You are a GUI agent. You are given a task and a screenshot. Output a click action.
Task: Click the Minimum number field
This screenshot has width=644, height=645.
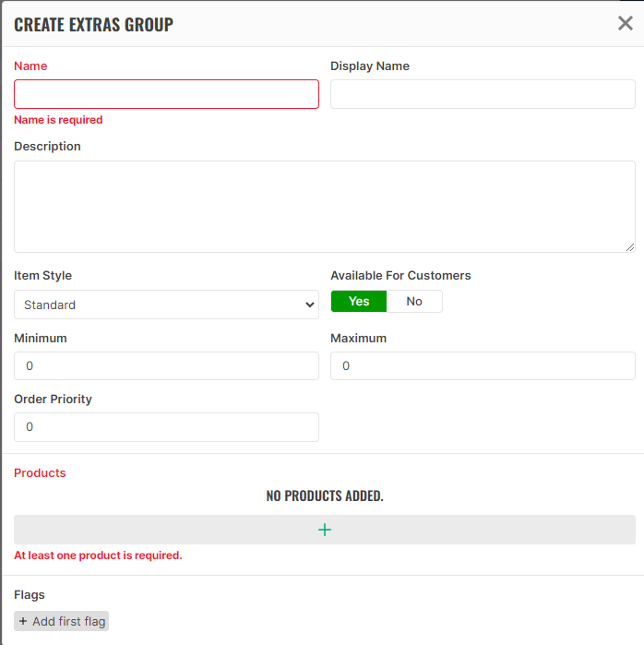[166, 366]
